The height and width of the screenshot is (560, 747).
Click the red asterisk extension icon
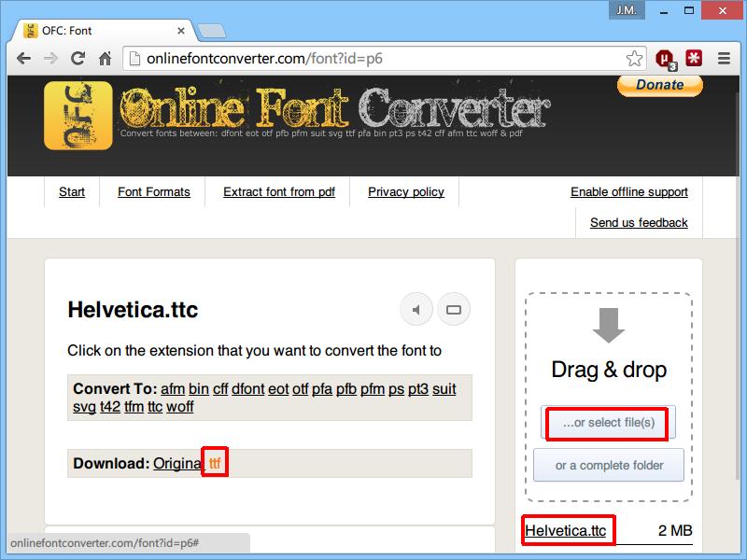pos(694,58)
